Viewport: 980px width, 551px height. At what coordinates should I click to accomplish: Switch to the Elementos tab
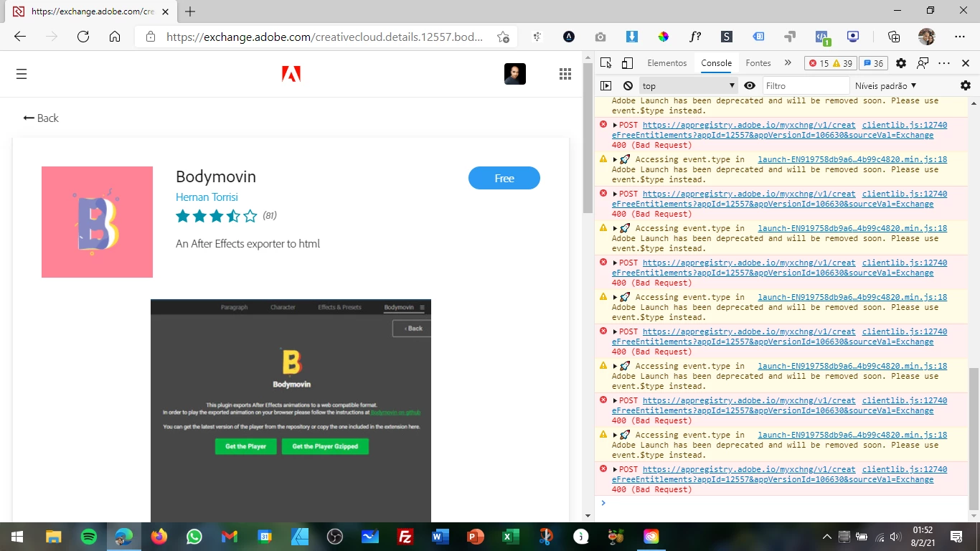click(667, 63)
